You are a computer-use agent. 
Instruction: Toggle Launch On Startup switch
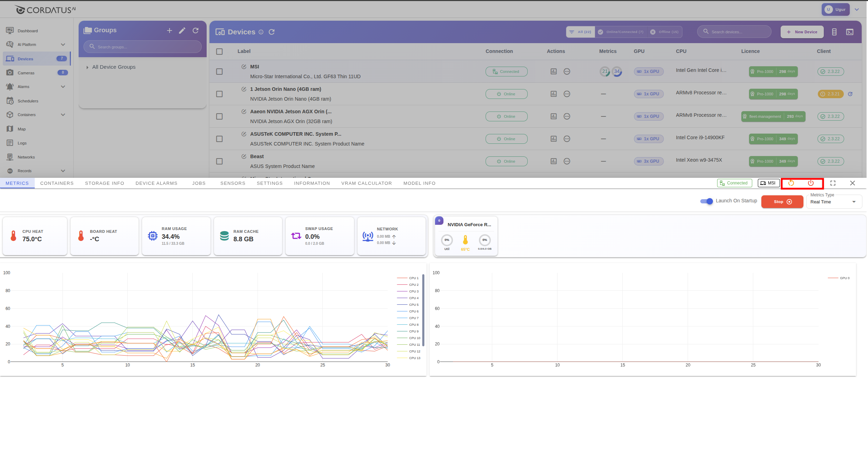coord(706,201)
